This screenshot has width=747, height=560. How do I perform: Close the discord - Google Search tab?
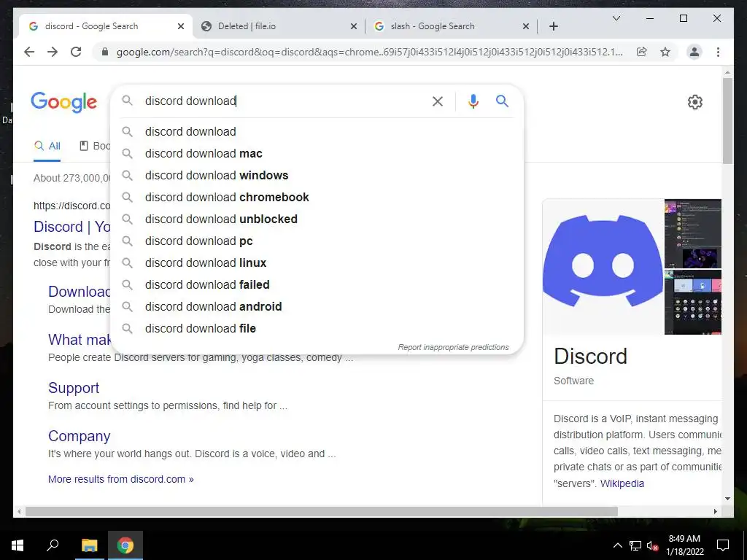[x=181, y=26]
